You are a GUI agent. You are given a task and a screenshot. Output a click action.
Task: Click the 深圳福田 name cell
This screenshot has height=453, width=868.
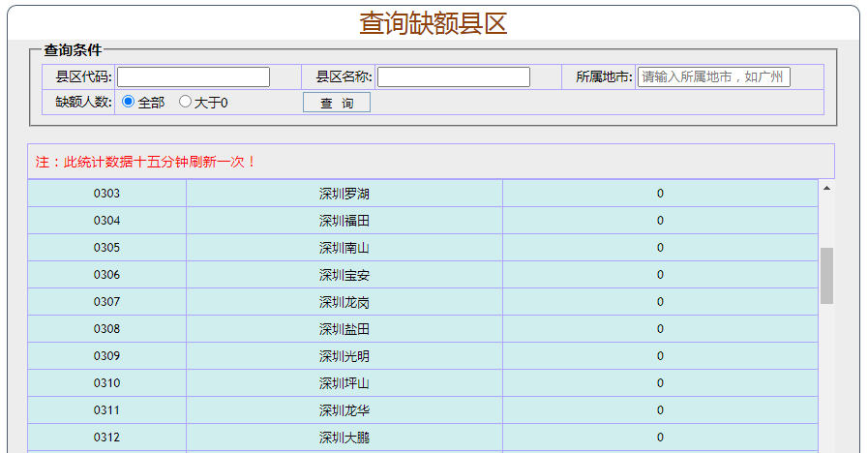coord(344,221)
